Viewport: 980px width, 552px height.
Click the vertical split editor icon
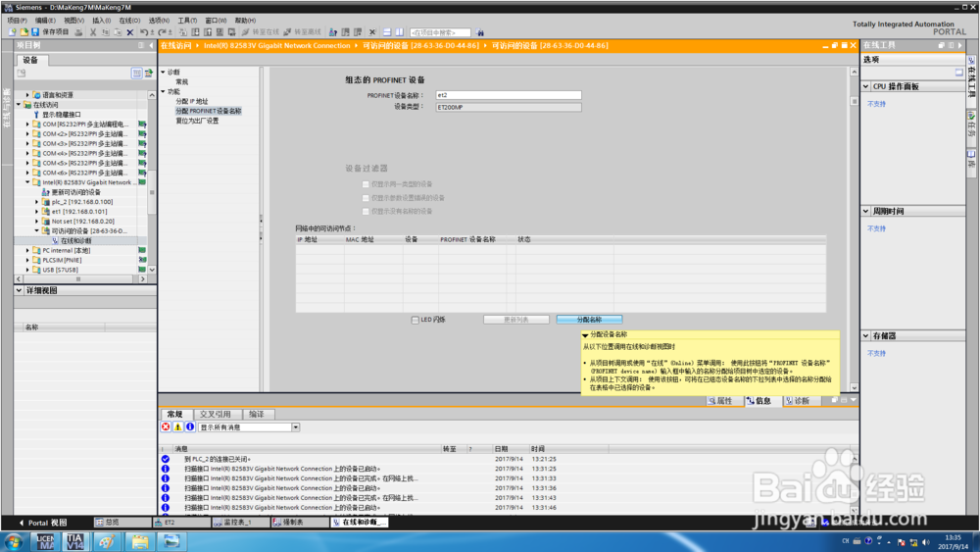pyautogui.click(x=400, y=32)
